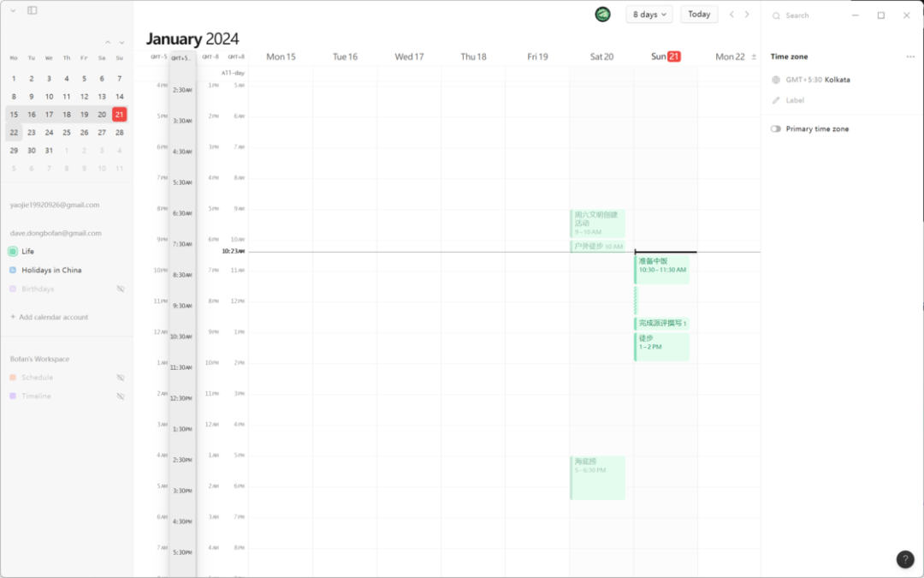Open the 完成派评撰写 event
The width and height of the screenshot is (924, 578).
tap(661, 323)
